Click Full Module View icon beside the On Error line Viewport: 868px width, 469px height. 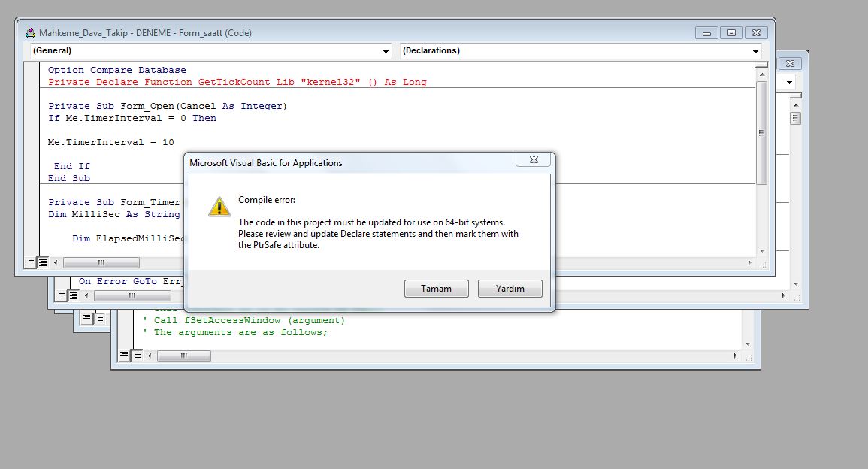(x=74, y=296)
